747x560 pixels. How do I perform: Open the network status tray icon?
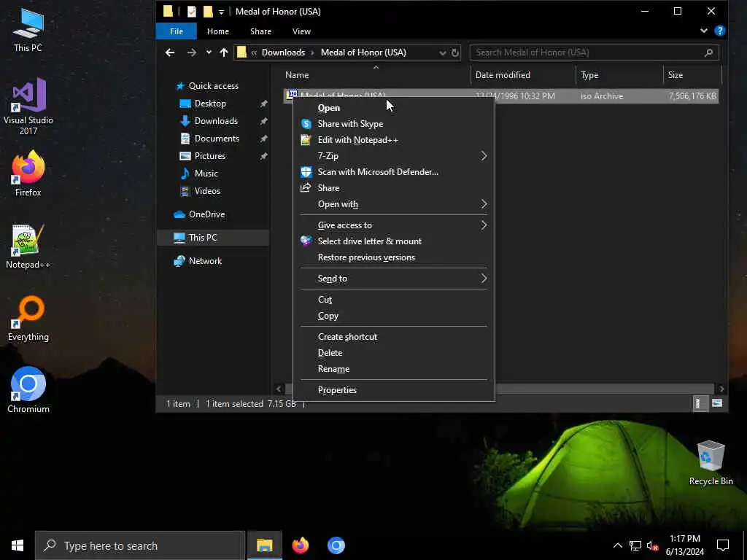(635, 545)
